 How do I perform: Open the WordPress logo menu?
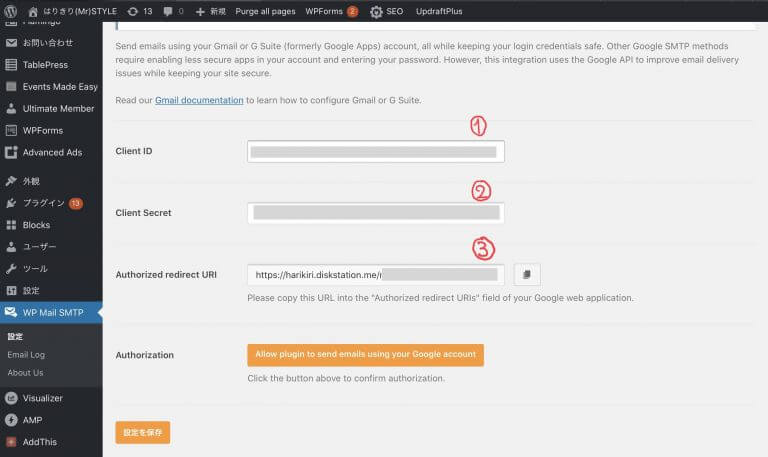pos(10,11)
